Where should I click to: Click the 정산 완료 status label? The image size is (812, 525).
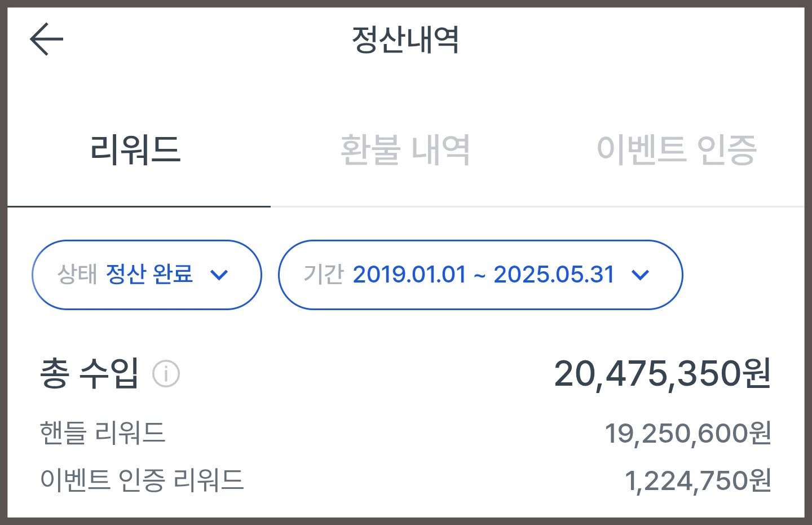150,275
